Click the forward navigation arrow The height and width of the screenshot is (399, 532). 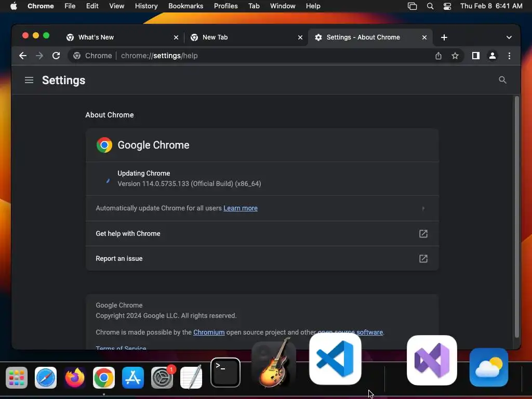pyautogui.click(x=39, y=56)
